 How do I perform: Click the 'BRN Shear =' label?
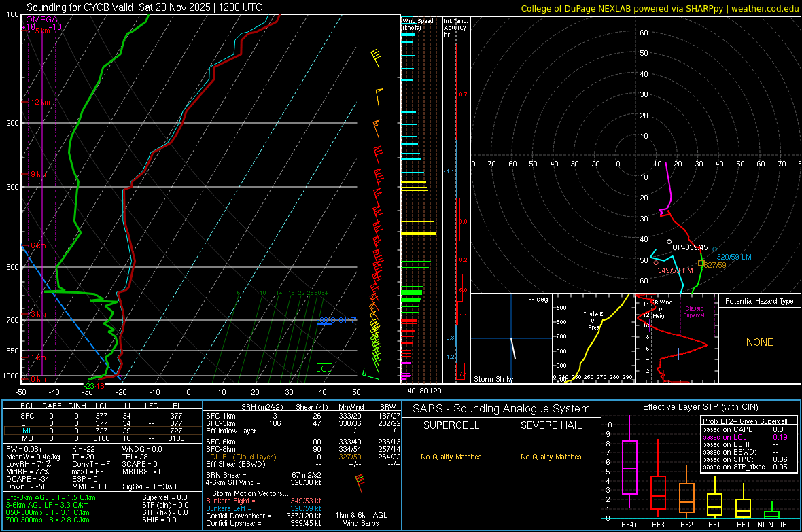pos(226,475)
